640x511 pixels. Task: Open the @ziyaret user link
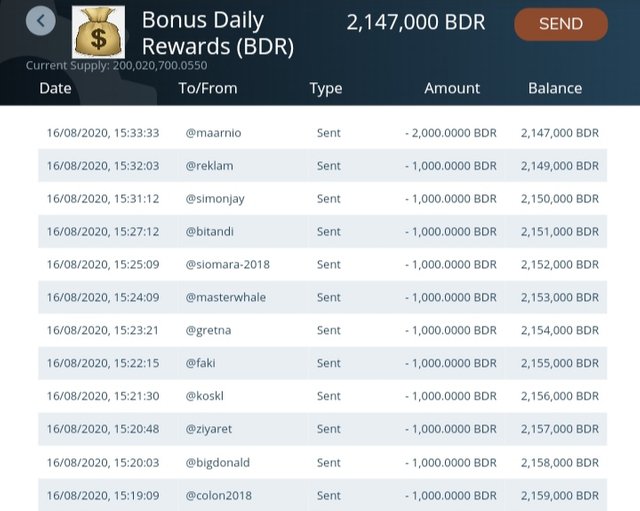(209, 429)
